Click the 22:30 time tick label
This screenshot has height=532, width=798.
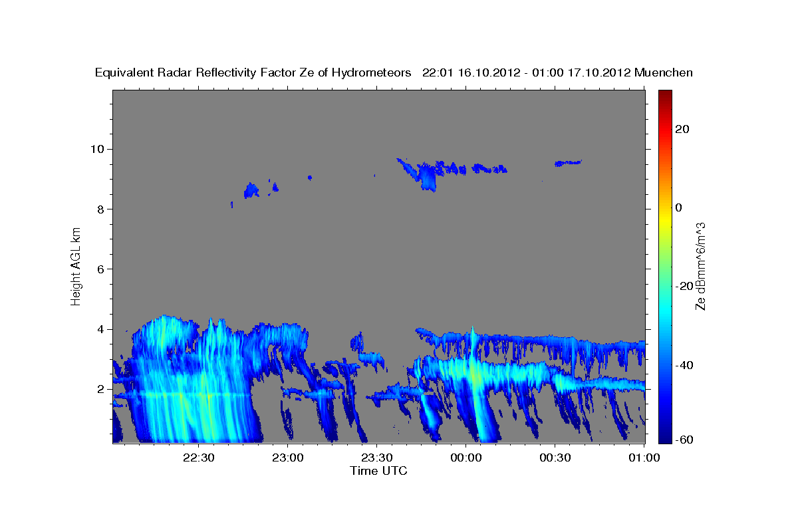199,458
